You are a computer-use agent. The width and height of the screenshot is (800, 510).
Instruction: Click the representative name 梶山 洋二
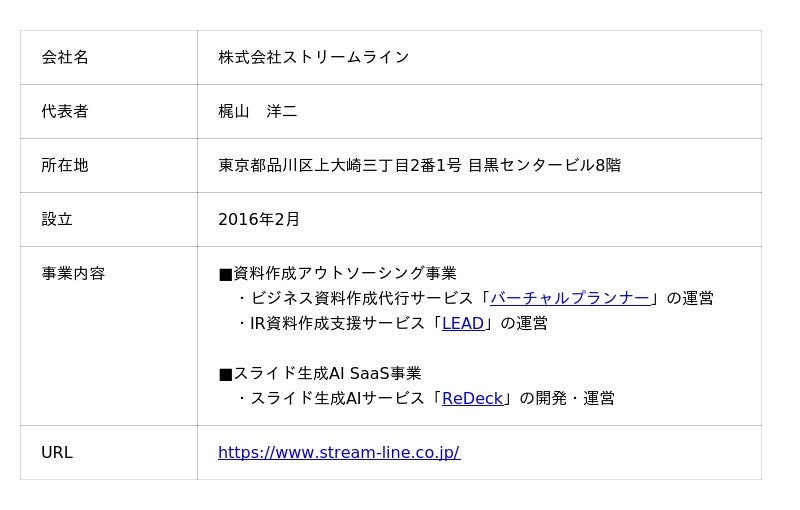[257, 111]
